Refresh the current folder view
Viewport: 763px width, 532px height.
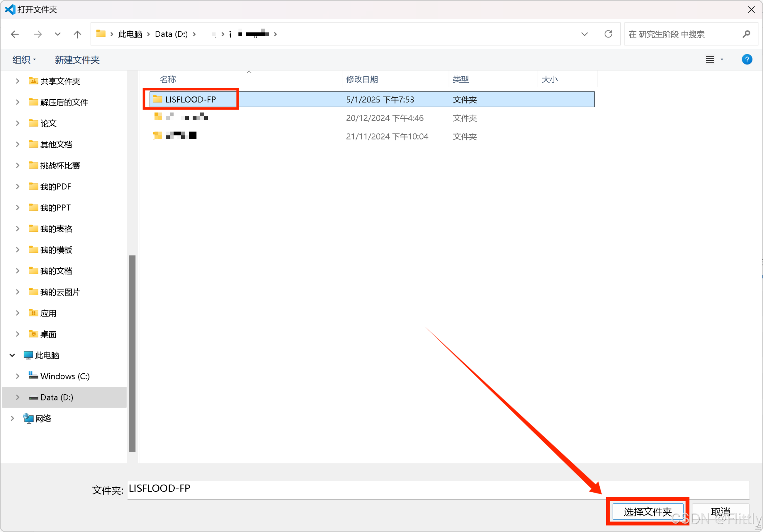[608, 34]
